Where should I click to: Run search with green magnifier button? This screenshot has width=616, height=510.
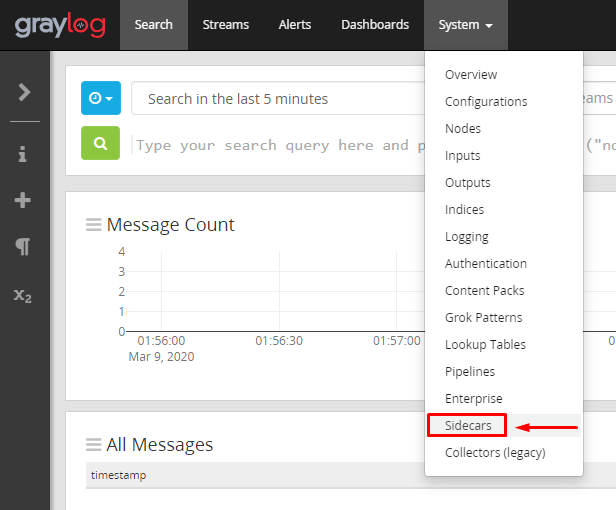(x=100, y=144)
